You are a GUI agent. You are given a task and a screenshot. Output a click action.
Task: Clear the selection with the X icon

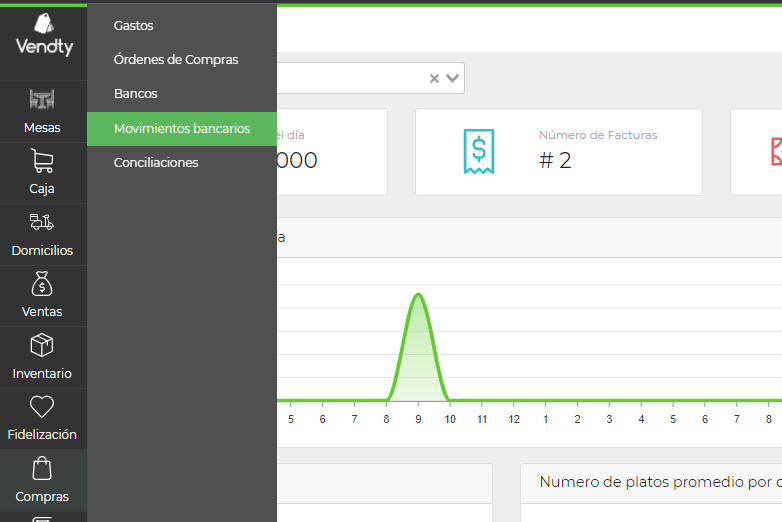click(434, 78)
